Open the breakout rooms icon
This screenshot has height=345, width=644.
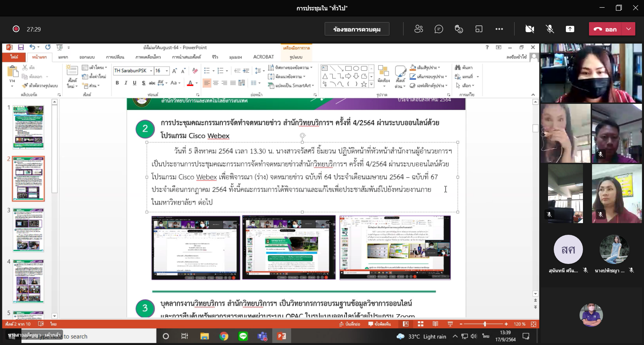(x=479, y=29)
